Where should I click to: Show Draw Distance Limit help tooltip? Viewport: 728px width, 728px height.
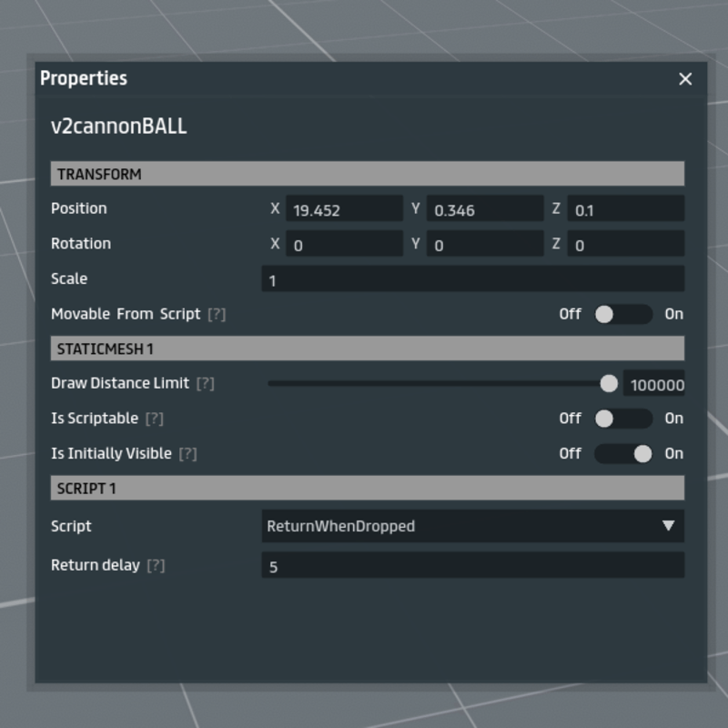[205, 384]
